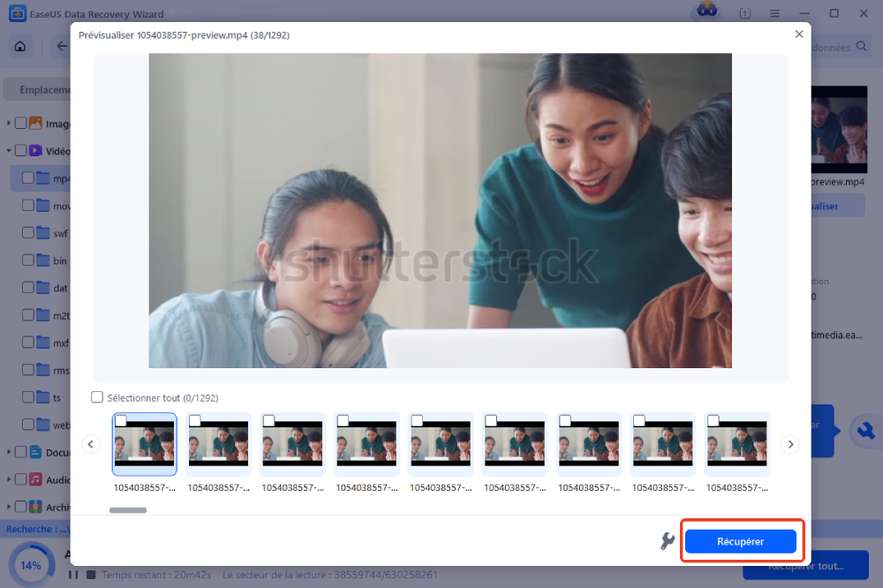
Task: Click the Archives category icon
Action: pyautogui.click(x=35, y=507)
